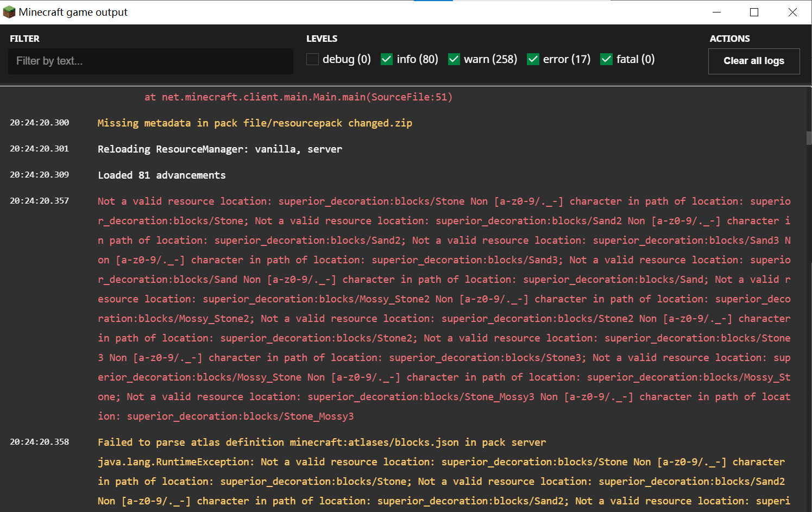Select the Loaded 81 advancements log line
Viewport: 812px width, 512px height.
tap(162, 175)
